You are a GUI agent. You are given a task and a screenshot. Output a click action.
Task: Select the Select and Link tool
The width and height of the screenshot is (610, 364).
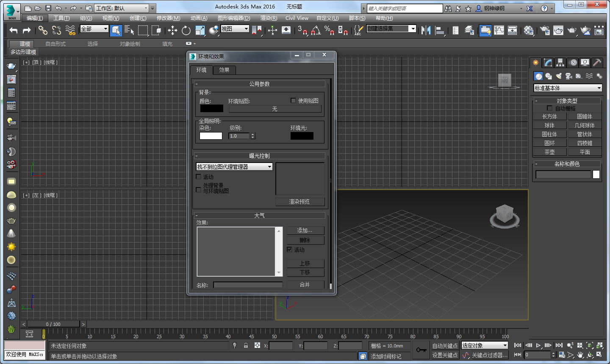(43, 30)
